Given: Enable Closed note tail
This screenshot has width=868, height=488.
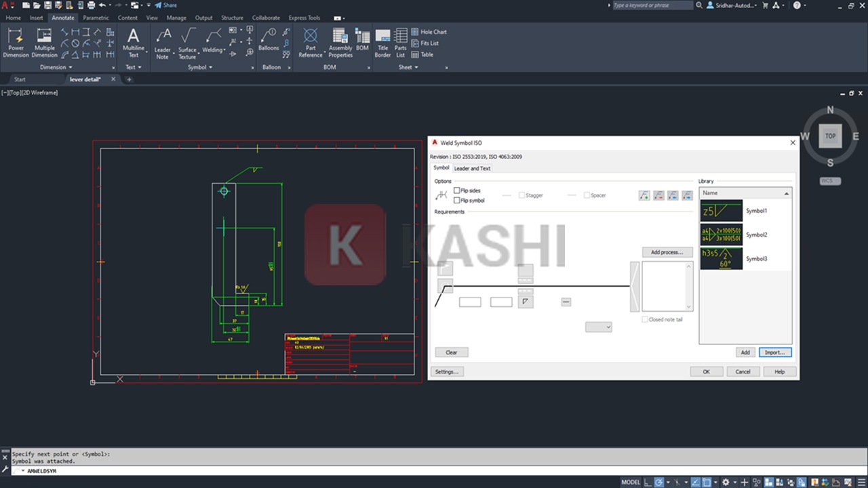Looking at the screenshot, I should [644, 319].
